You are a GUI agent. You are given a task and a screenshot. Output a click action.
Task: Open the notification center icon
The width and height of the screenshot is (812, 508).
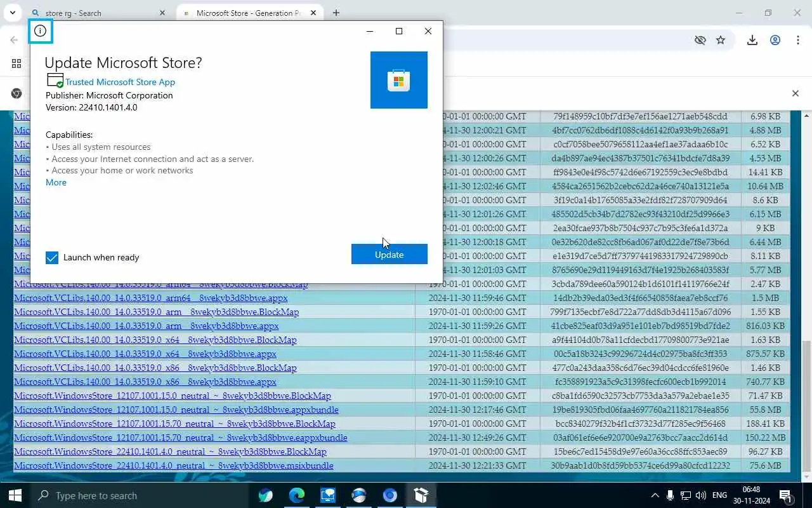coord(785,495)
